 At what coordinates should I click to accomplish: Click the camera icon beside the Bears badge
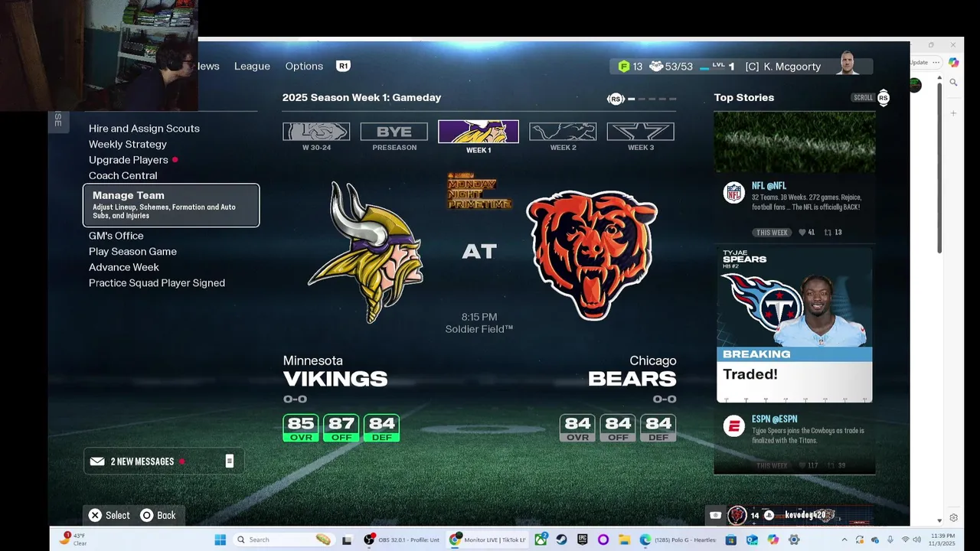[715, 516]
